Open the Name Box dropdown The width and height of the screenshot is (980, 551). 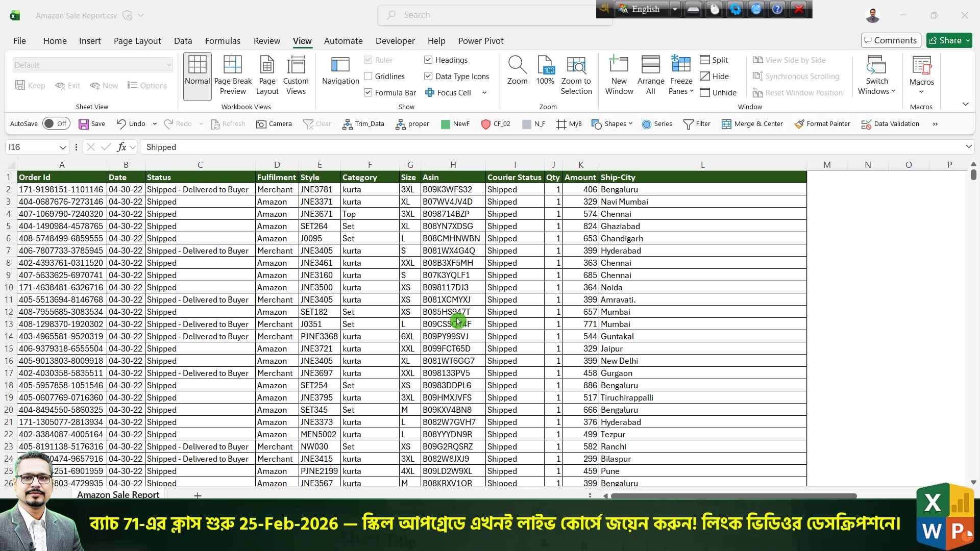click(x=63, y=147)
